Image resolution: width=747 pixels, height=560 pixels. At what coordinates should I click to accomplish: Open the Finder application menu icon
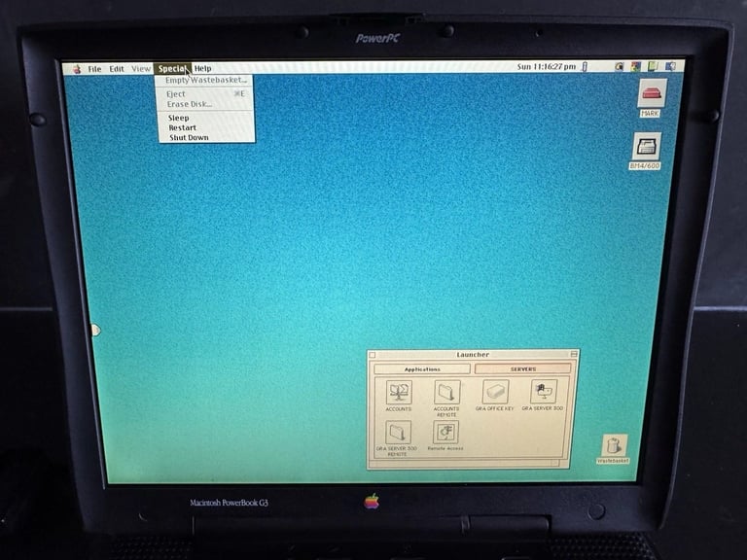click(671, 66)
